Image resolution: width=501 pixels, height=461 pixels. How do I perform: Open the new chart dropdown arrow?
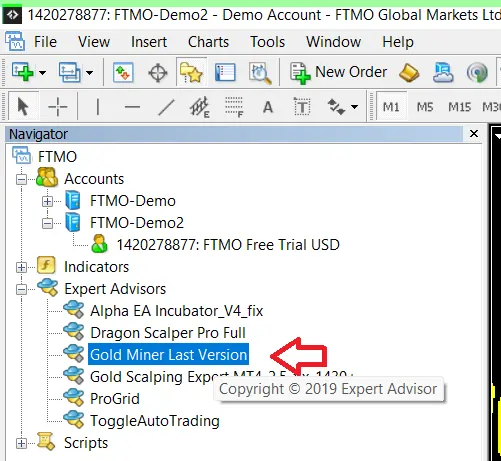[x=42, y=72]
